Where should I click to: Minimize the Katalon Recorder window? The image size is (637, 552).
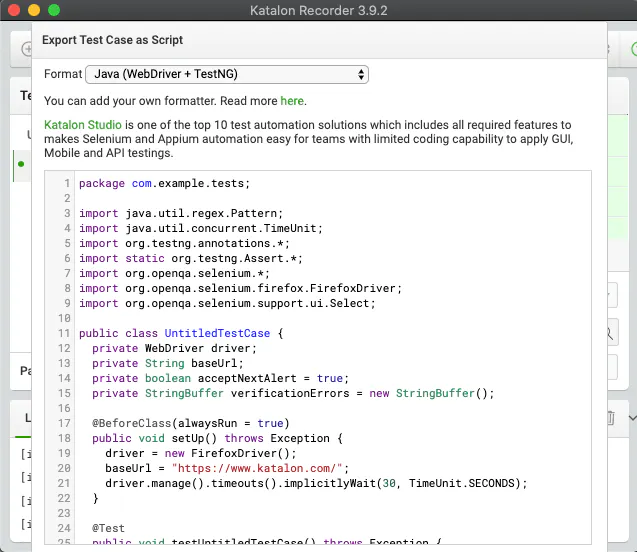[x=34, y=10]
